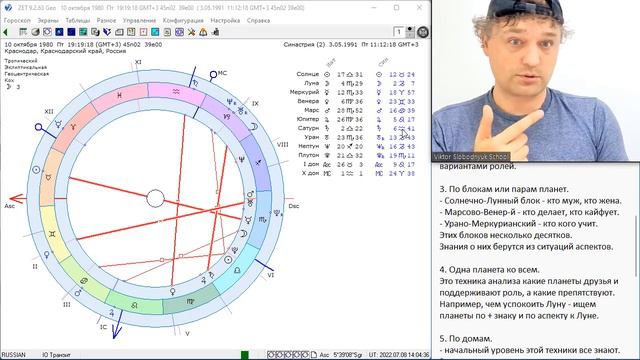Click the Leo sign in green sector
The height and width of the screenshot is (360, 640).
click(134, 305)
